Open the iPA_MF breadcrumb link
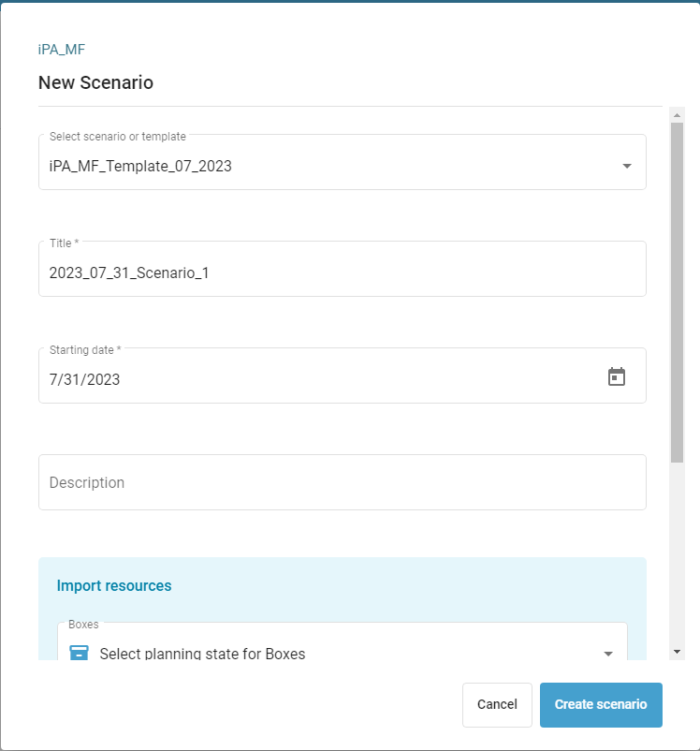The image size is (700, 751). (x=61, y=50)
